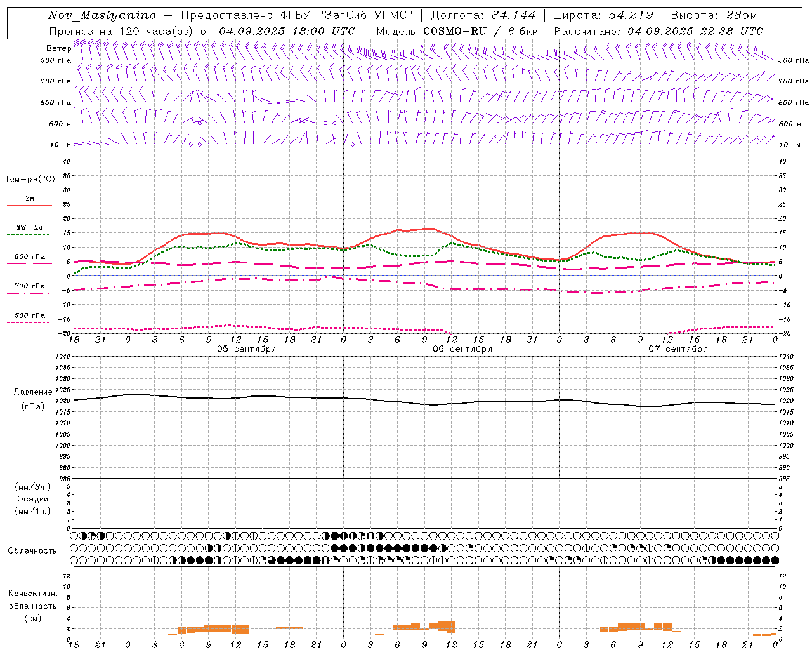Click the 'Td 2м' dew point legend entry

click(30, 227)
